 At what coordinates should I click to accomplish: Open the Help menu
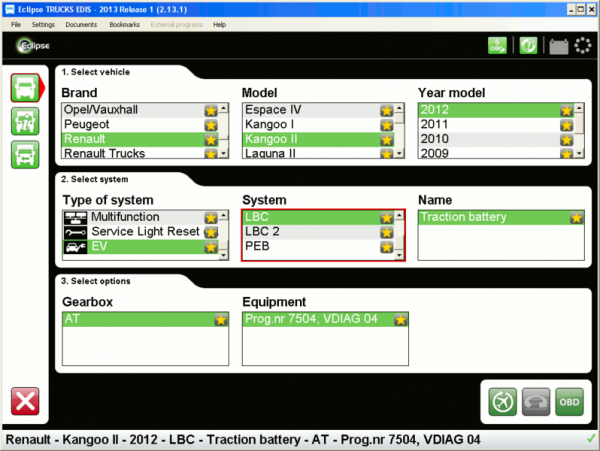point(219,24)
